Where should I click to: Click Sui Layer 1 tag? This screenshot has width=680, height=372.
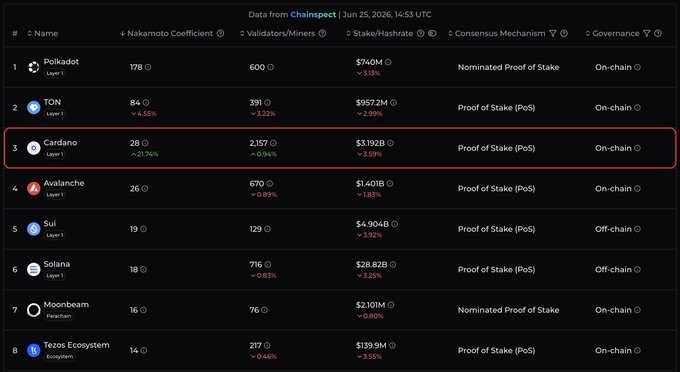pos(55,235)
